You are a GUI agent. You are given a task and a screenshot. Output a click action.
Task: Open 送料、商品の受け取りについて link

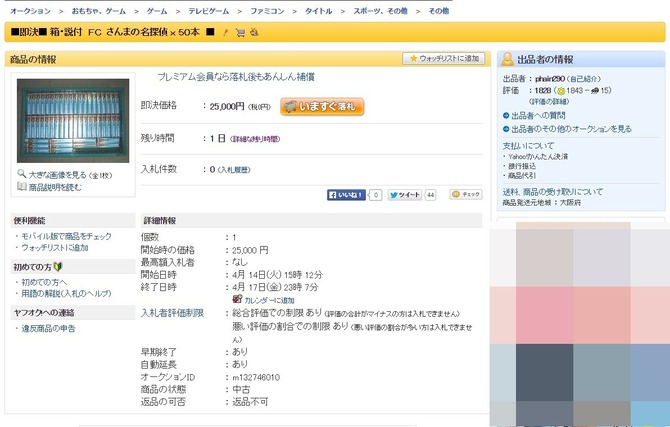click(553, 192)
